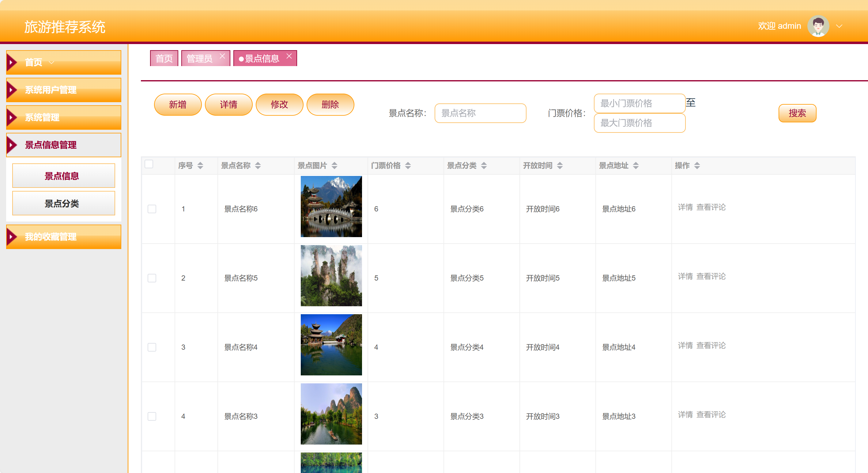Sort by 门票价格 column arrows
This screenshot has height=473, width=868.
408,165
